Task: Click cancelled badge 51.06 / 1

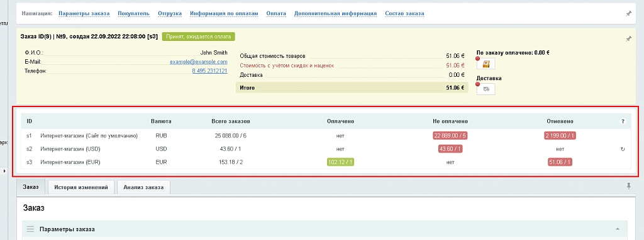Action: pos(559,162)
